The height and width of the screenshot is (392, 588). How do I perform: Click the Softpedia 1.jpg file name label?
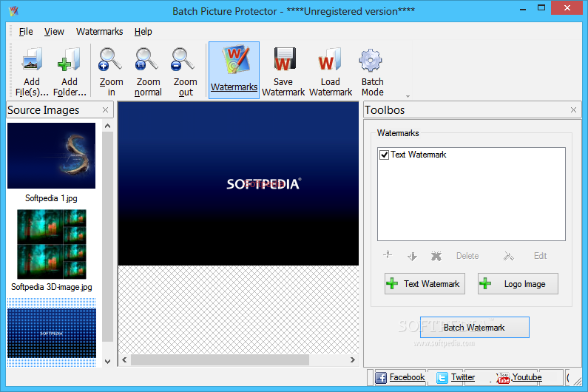point(51,198)
